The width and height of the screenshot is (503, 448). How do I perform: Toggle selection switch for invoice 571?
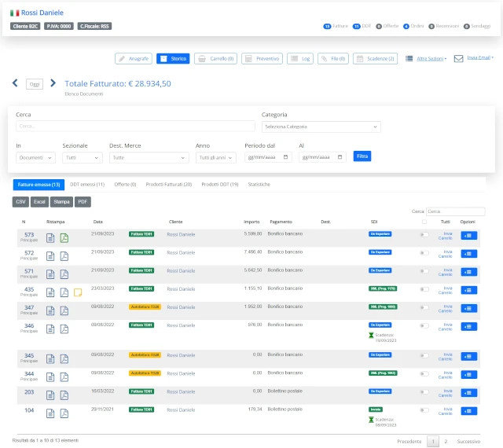(424, 271)
